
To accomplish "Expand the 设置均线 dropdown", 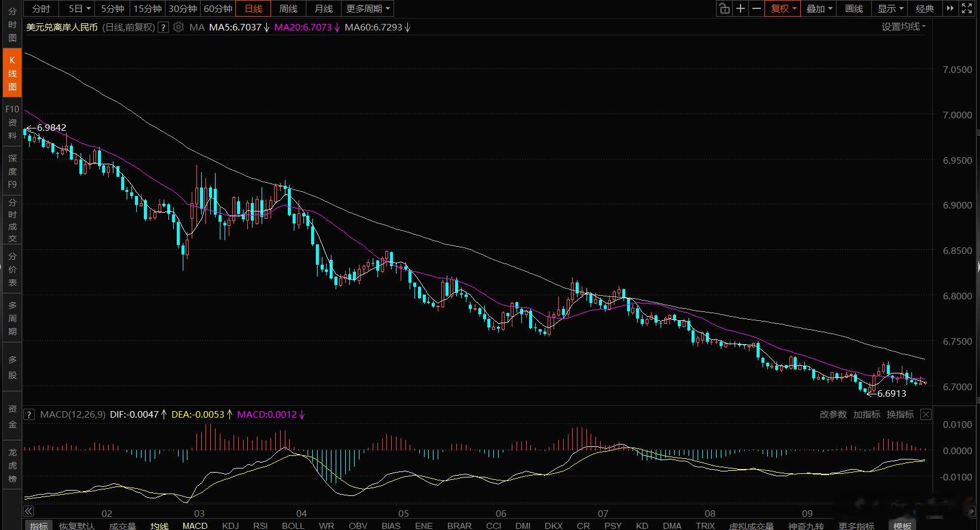I will coord(904,26).
